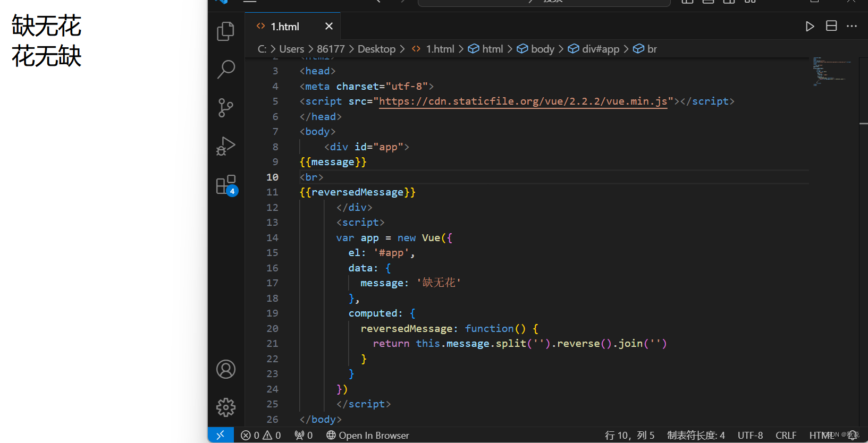This screenshot has width=868, height=443.
Task: Open the Source Control view
Action: coord(226,108)
